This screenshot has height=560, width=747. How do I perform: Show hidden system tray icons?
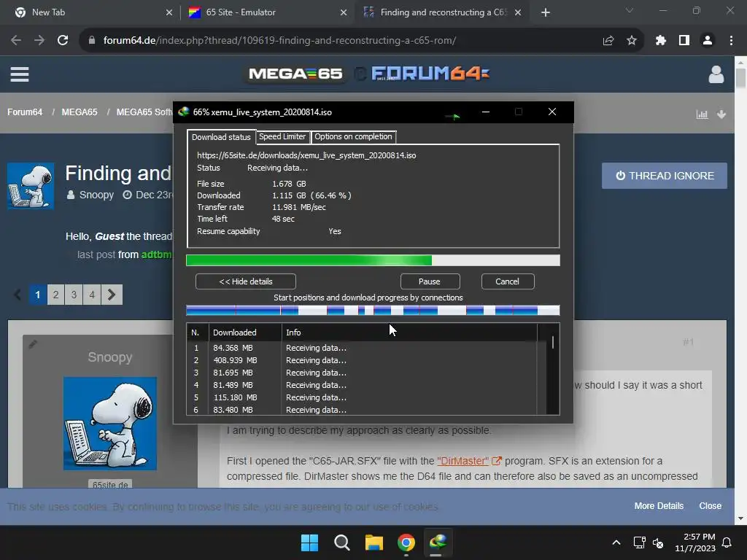(x=616, y=542)
